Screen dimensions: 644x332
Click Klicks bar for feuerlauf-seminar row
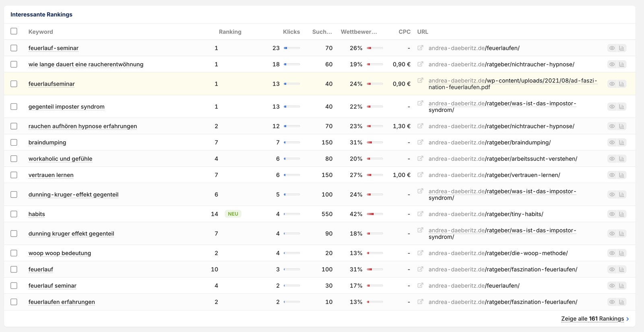(292, 48)
